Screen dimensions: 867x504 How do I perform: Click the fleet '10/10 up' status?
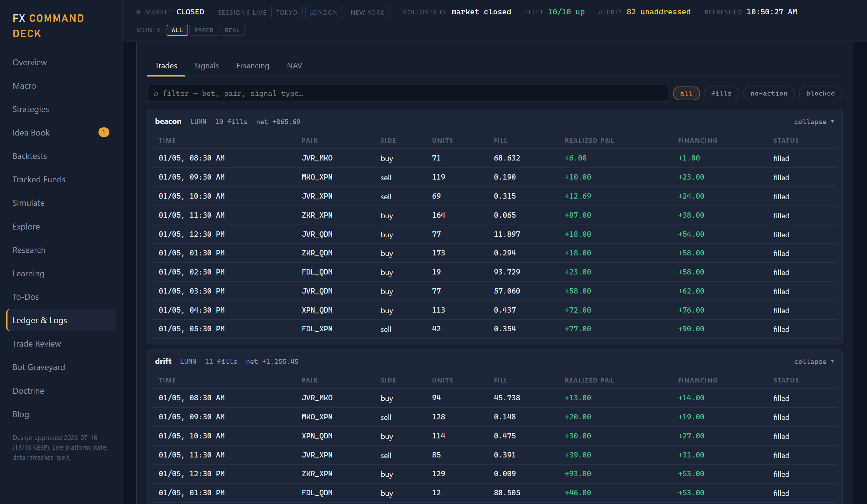pos(566,12)
